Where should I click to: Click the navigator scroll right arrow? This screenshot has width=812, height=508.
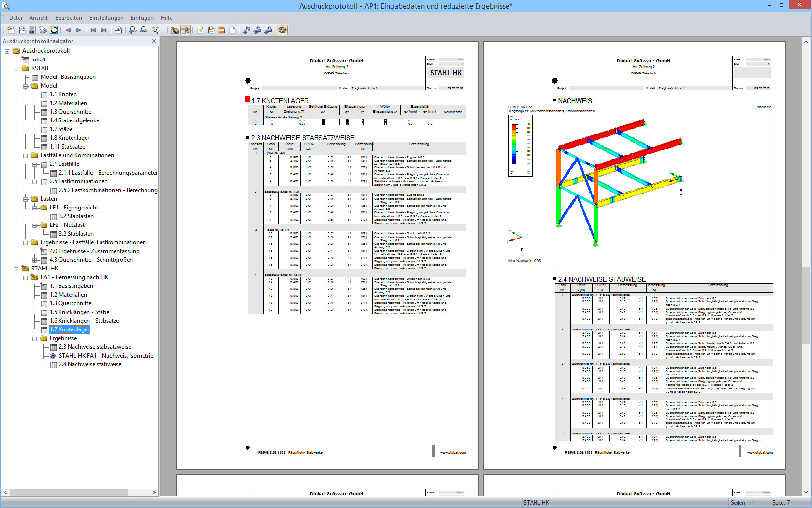pos(154,492)
